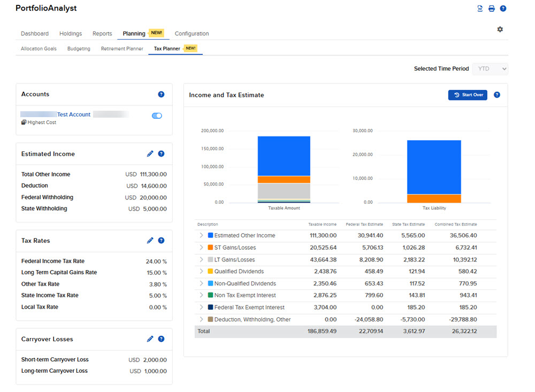The width and height of the screenshot is (535, 392).
Task: Toggle the Test Account switch
Action: coord(157,116)
